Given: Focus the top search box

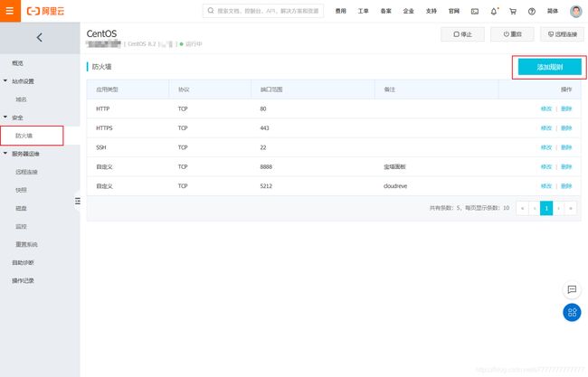Looking at the screenshot, I should pyautogui.click(x=263, y=11).
